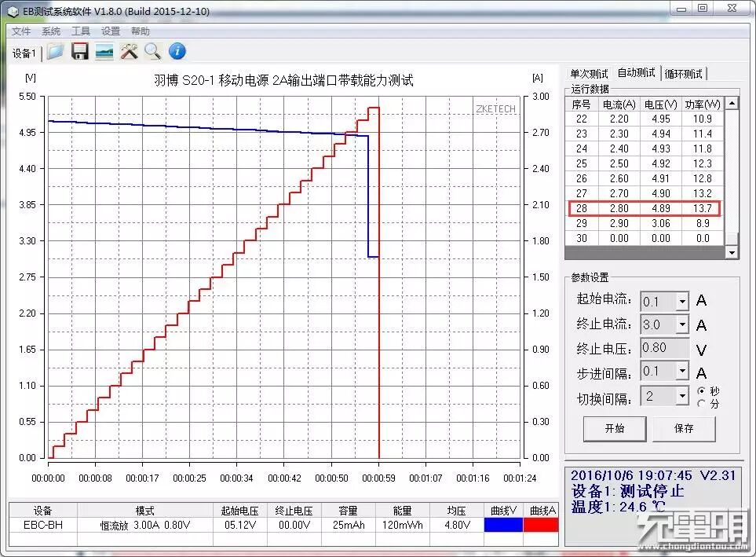Select data row 25 with 12.3 power
This screenshot has height=557, width=756.
(645, 163)
